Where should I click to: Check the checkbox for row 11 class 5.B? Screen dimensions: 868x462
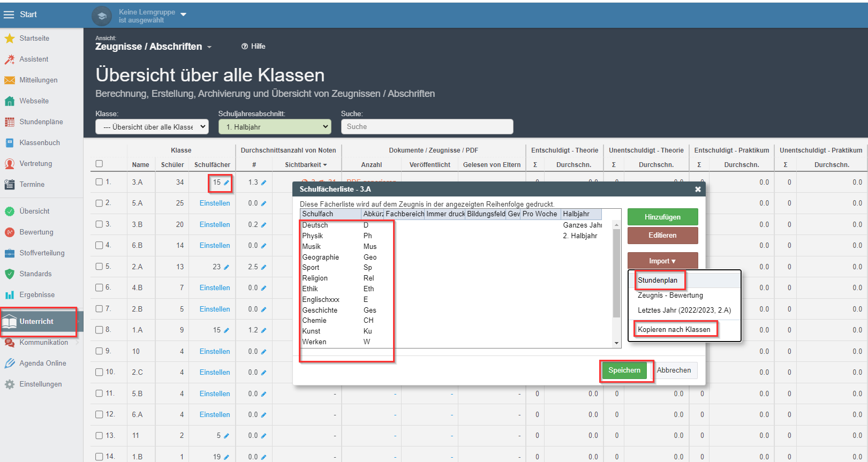click(x=99, y=393)
